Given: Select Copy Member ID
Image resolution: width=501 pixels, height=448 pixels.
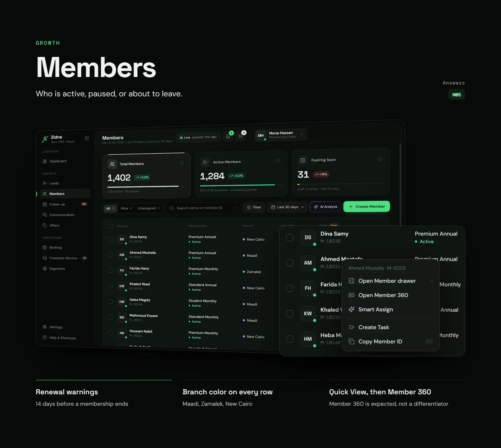Looking at the screenshot, I should point(391,341).
